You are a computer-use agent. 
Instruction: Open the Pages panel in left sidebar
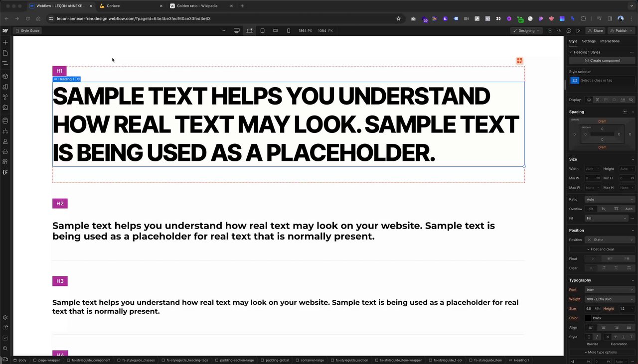tap(5, 53)
